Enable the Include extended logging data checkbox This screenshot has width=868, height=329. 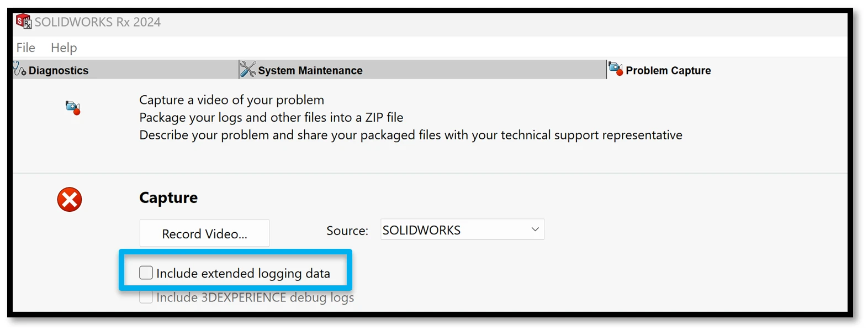[x=146, y=273]
